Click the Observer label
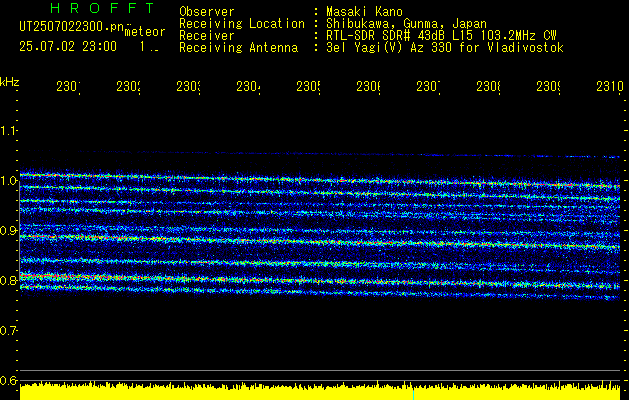 click(207, 11)
